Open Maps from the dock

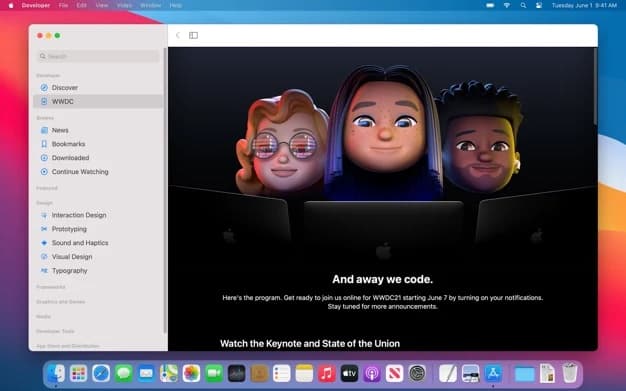click(x=169, y=374)
